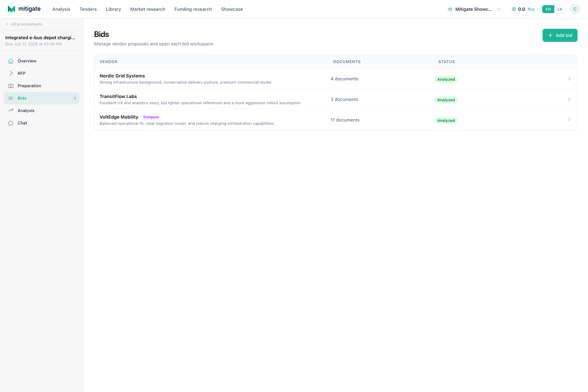The height and width of the screenshot is (392, 588).
Task: Click the VENDOR column header
Action: pos(108,62)
